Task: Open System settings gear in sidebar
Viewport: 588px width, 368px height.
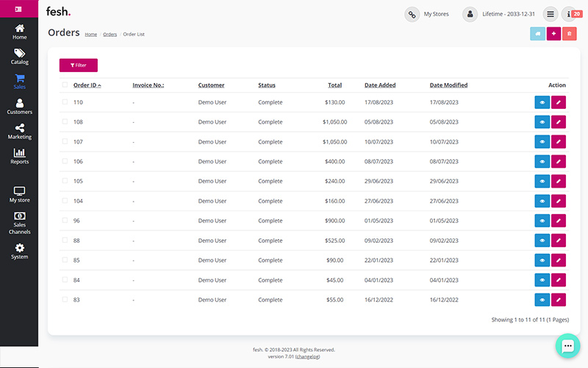Action: 19,252
